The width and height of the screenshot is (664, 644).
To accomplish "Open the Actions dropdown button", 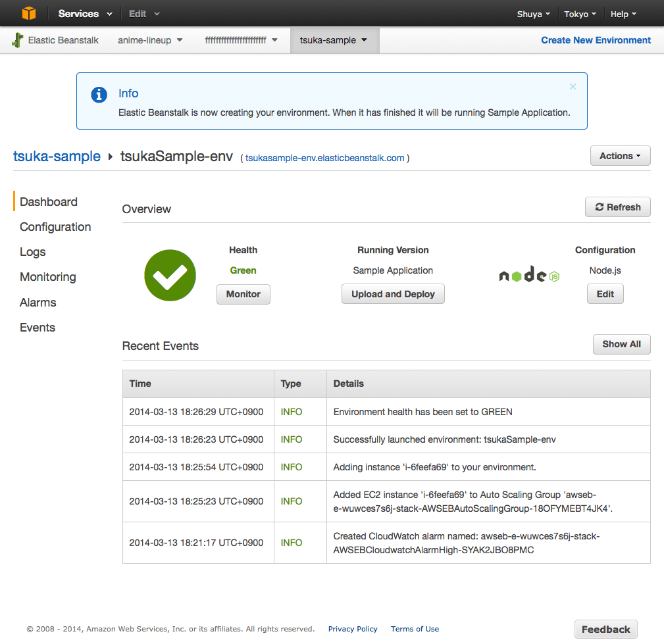I will 620,156.
